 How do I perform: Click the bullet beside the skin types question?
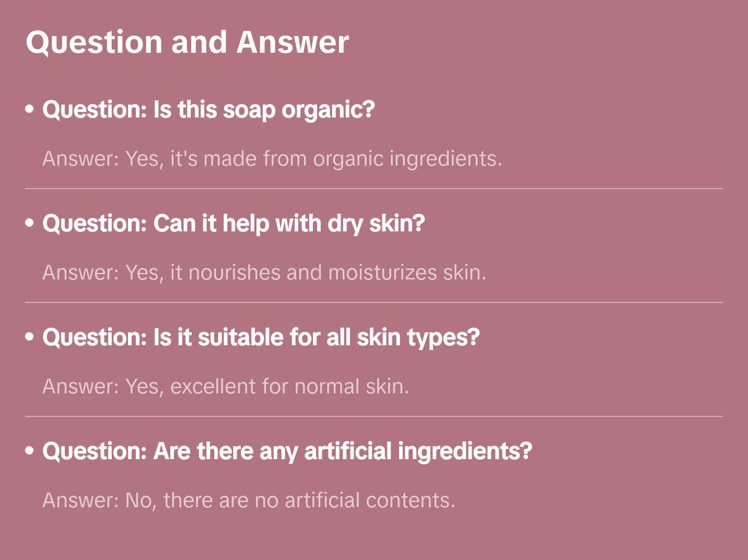click(30, 337)
